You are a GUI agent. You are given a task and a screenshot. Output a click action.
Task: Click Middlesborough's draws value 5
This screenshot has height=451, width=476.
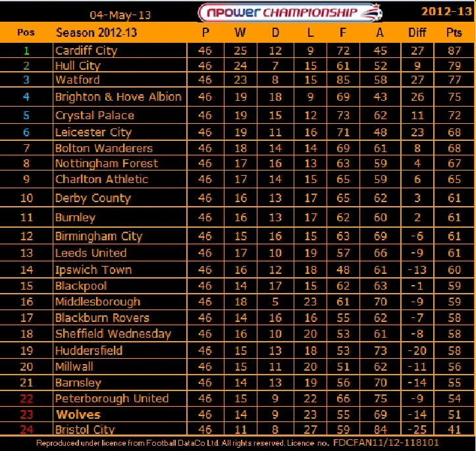tap(275, 302)
